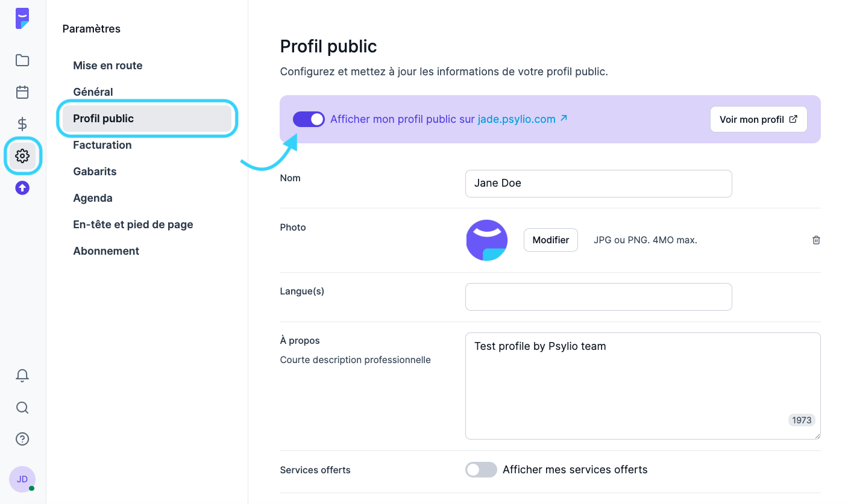Click the purple upgrade arrow icon
The width and height of the screenshot is (848, 504).
[x=22, y=188]
